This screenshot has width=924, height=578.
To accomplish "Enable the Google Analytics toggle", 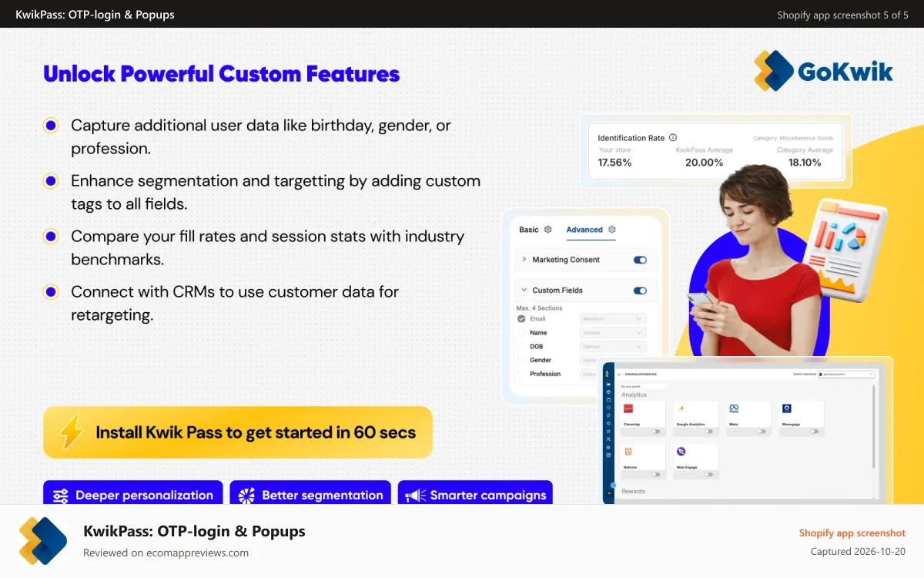I will coord(708,432).
